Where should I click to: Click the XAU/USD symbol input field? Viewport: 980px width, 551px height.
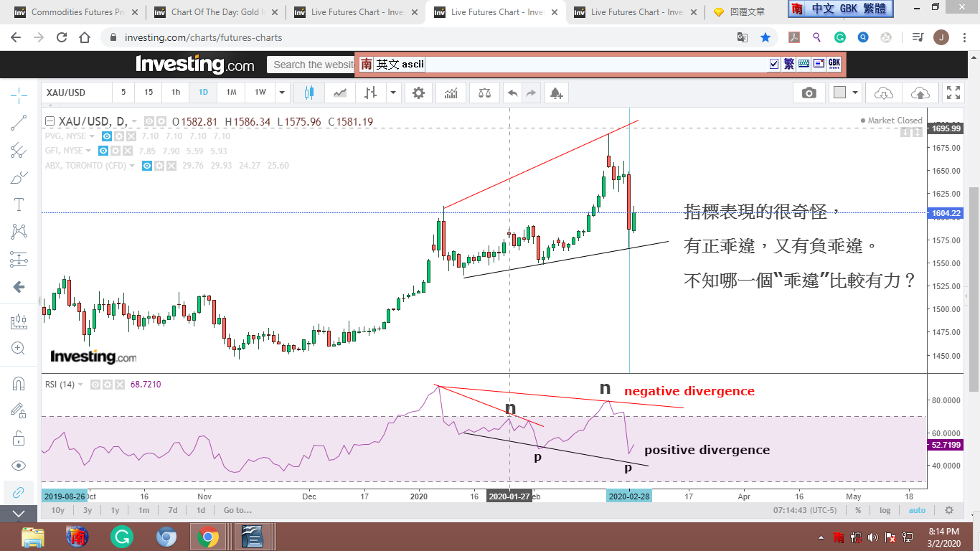click(x=77, y=93)
